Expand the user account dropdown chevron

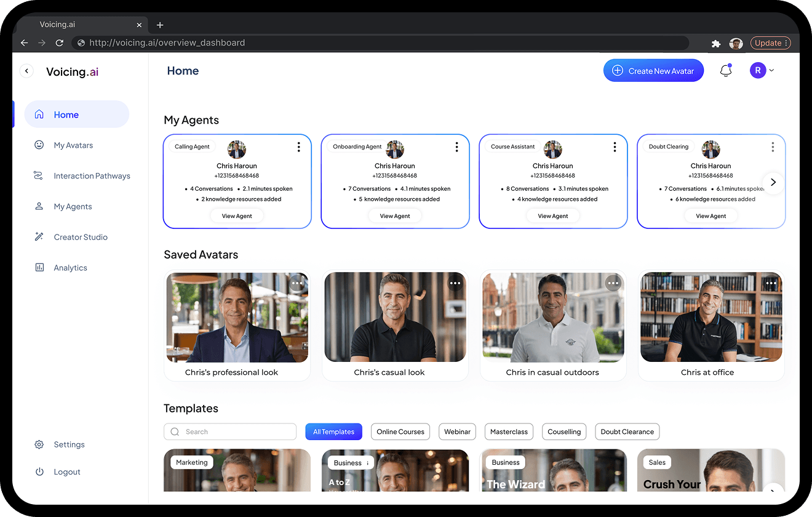tap(771, 71)
